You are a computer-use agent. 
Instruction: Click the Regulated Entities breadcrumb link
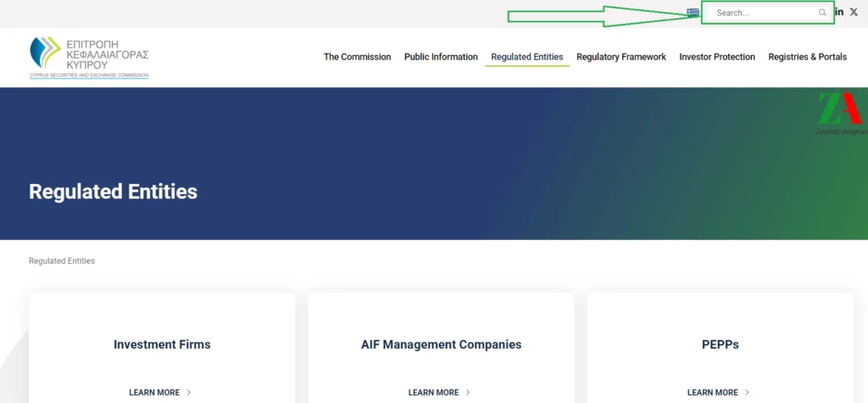[x=62, y=261]
